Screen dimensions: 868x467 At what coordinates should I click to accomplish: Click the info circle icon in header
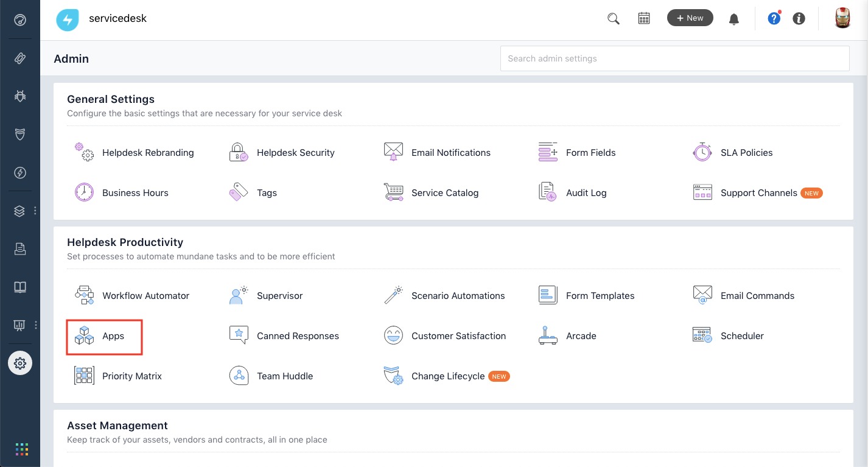tap(799, 18)
